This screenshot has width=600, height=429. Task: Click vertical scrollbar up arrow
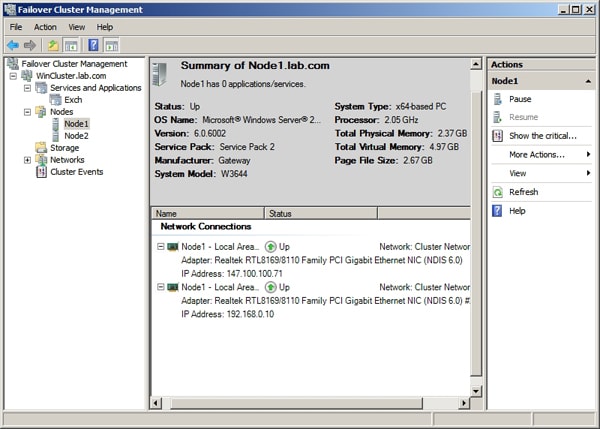click(x=476, y=64)
